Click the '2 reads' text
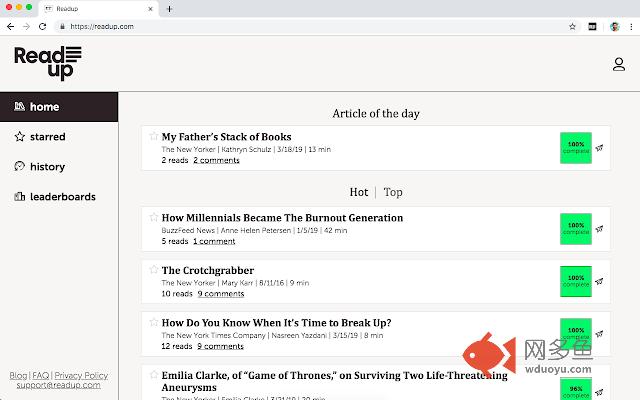The image size is (640, 400). pyautogui.click(x=175, y=160)
